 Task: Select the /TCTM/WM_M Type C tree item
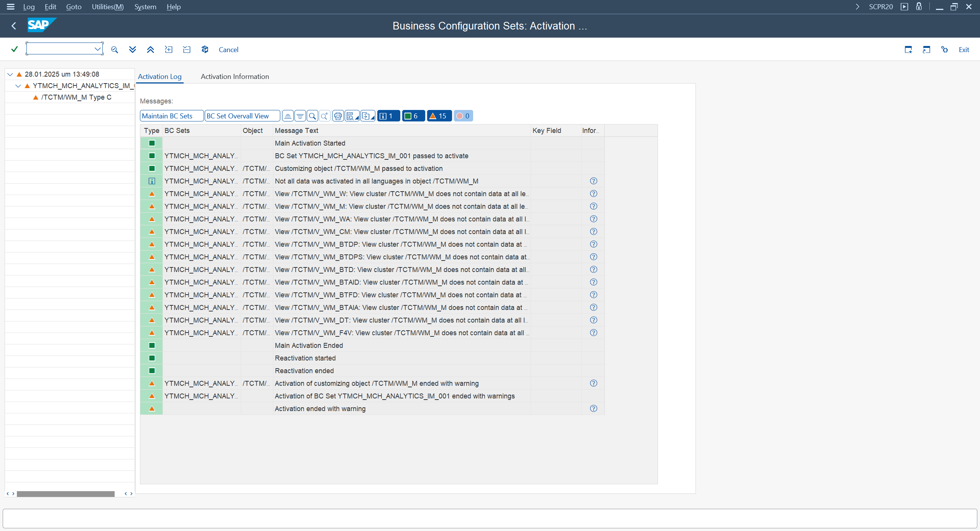click(76, 97)
